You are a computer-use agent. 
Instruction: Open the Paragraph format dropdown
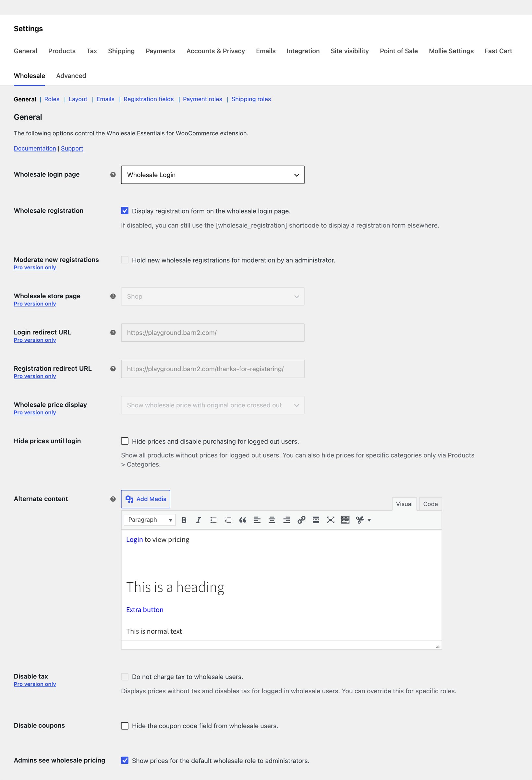click(x=150, y=520)
